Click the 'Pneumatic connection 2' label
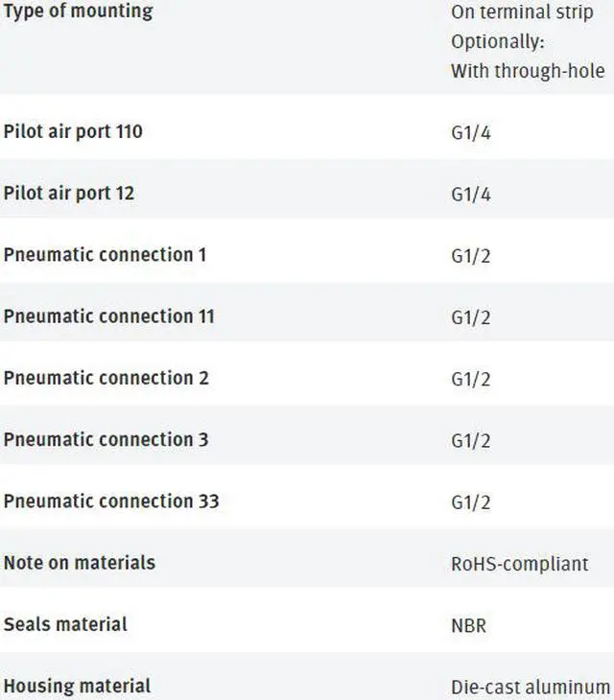 [x=106, y=378]
